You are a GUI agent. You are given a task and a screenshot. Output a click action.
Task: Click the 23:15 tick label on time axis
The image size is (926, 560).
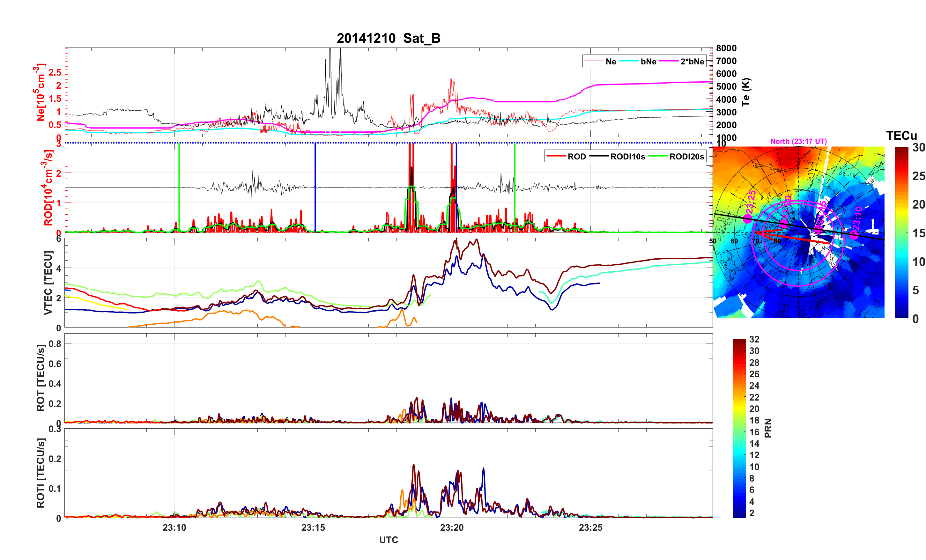click(x=313, y=528)
